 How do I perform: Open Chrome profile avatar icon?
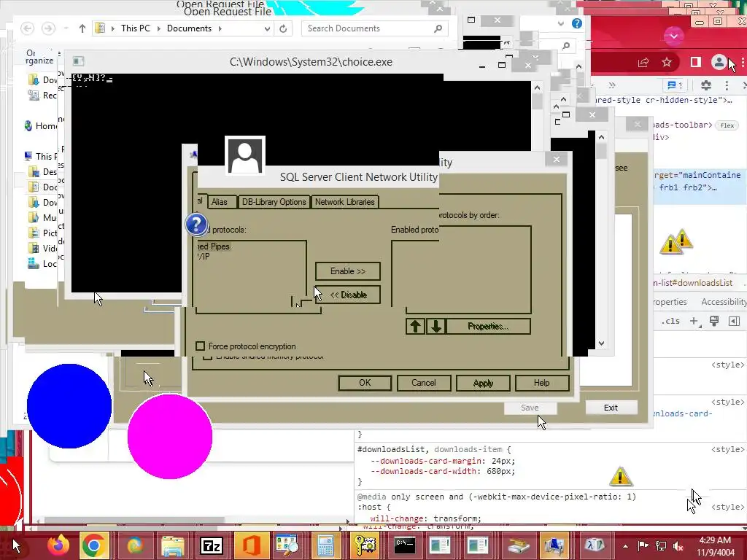pos(719,62)
